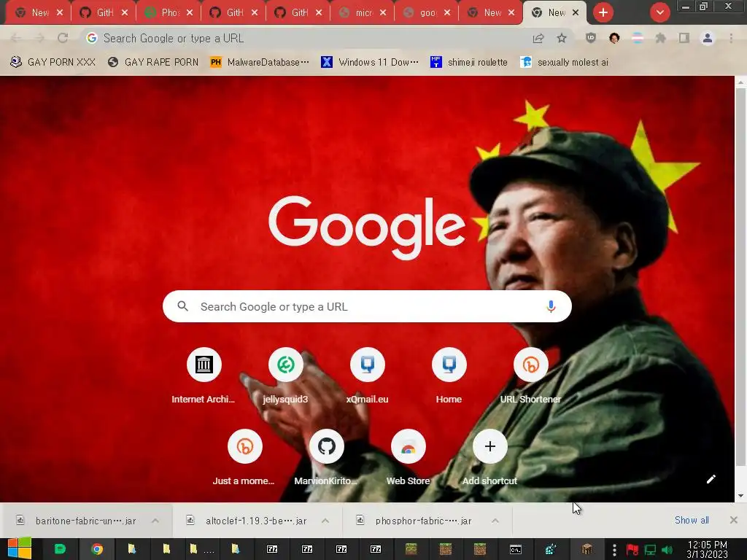The width and height of the screenshot is (747, 560).
Task: Open the tab search dropdown chevron
Action: [659, 12]
